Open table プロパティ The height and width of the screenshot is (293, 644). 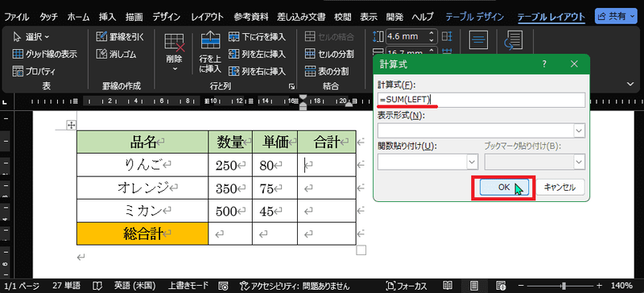(34, 71)
